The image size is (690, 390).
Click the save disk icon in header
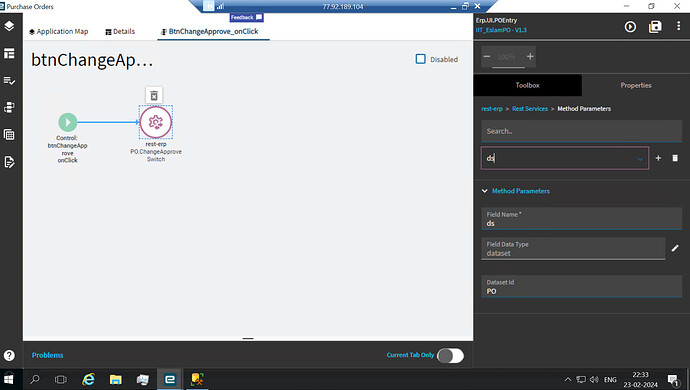tap(655, 27)
